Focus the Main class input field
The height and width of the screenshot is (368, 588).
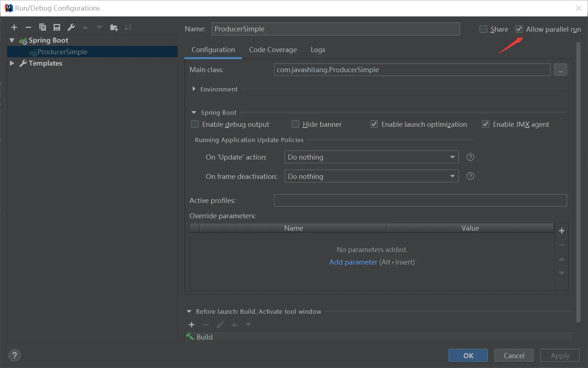click(x=412, y=70)
